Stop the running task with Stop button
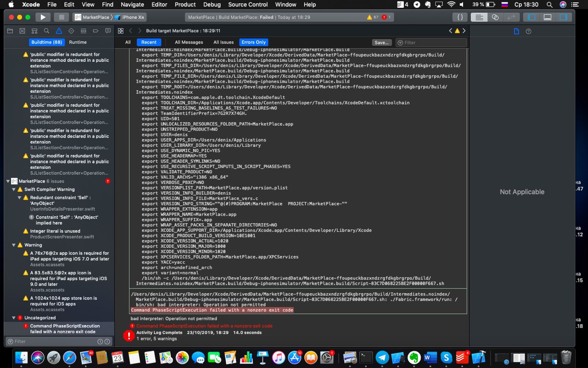588x368 pixels. (61, 17)
